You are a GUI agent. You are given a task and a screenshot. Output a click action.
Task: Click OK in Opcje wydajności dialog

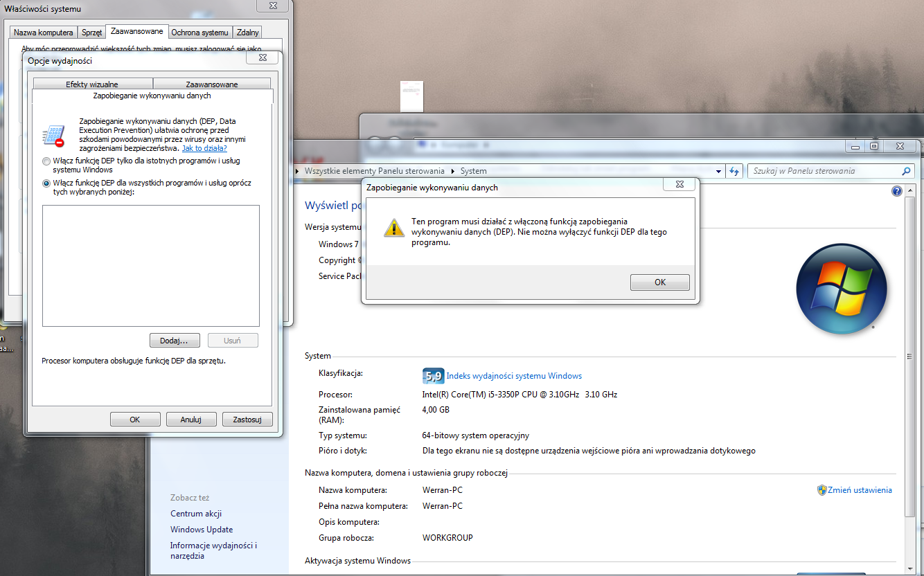coord(135,420)
